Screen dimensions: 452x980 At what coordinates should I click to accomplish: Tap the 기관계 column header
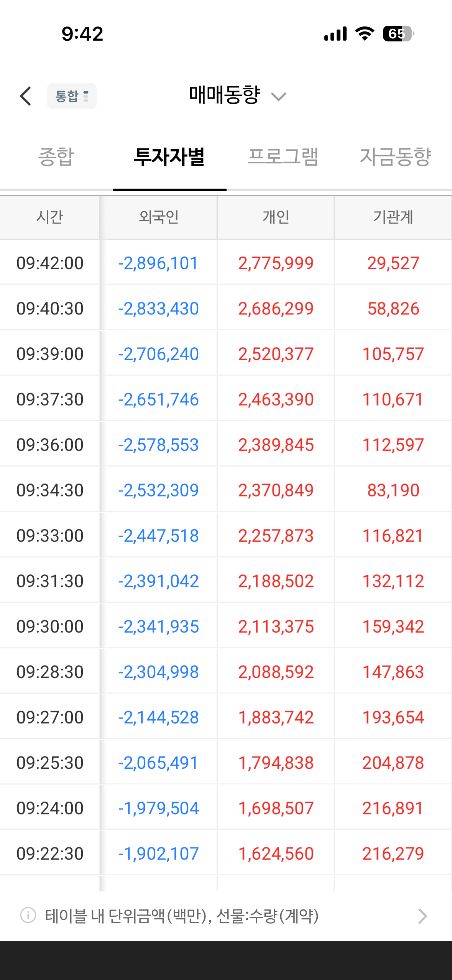point(393,217)
